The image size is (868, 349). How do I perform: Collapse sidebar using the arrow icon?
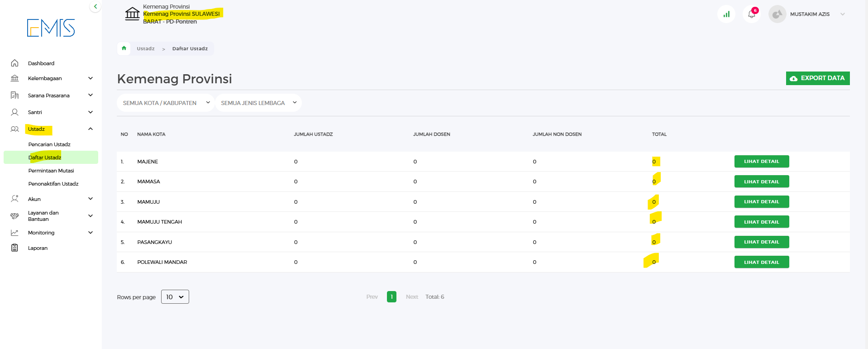[95, 6]
